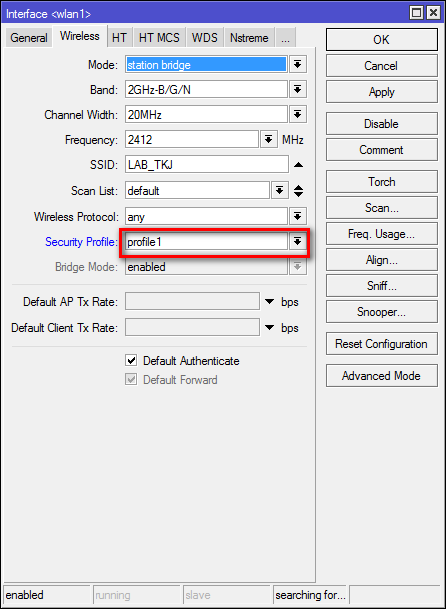Open the Torch tool
This screenshot has width=446, height=609.
382,181
